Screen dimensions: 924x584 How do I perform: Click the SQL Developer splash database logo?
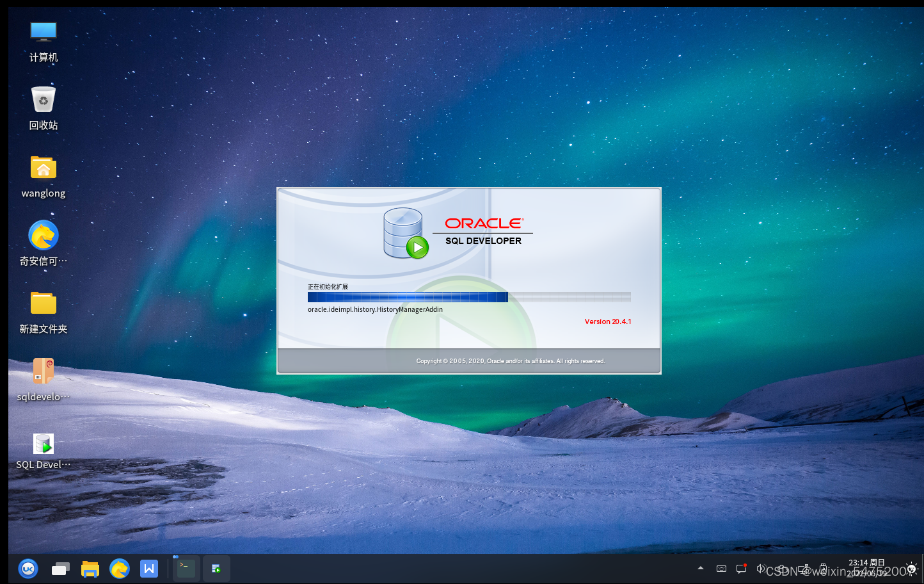pos(406,234)
